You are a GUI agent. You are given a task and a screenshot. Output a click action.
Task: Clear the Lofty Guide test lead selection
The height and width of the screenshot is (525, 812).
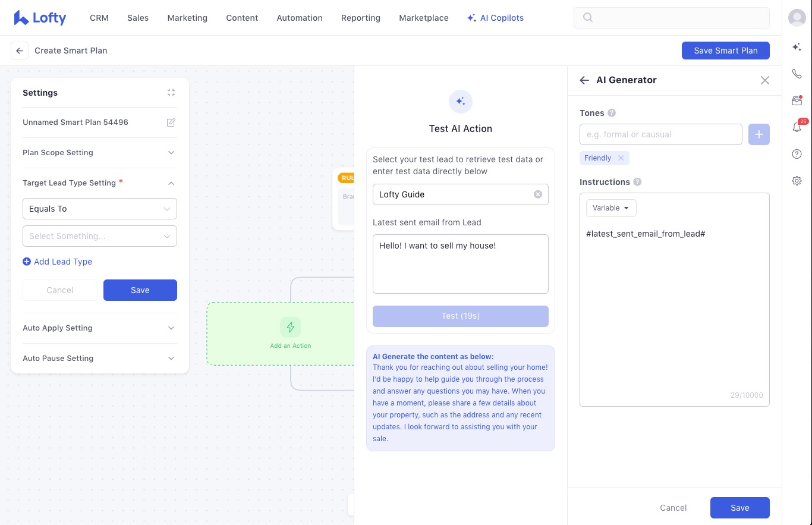(537, 194)
